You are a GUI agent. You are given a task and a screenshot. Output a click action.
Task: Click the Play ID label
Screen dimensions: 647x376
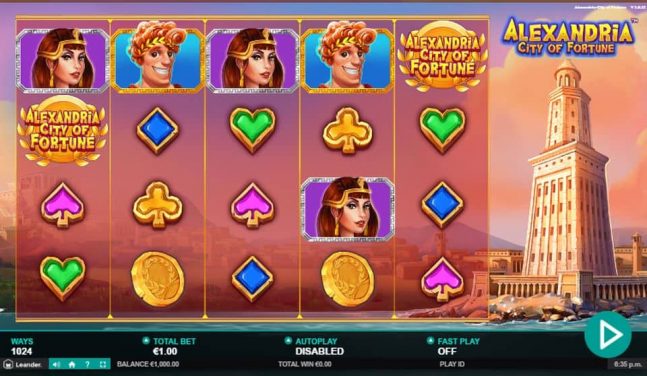pyautogui.click(x=452, y=364)
